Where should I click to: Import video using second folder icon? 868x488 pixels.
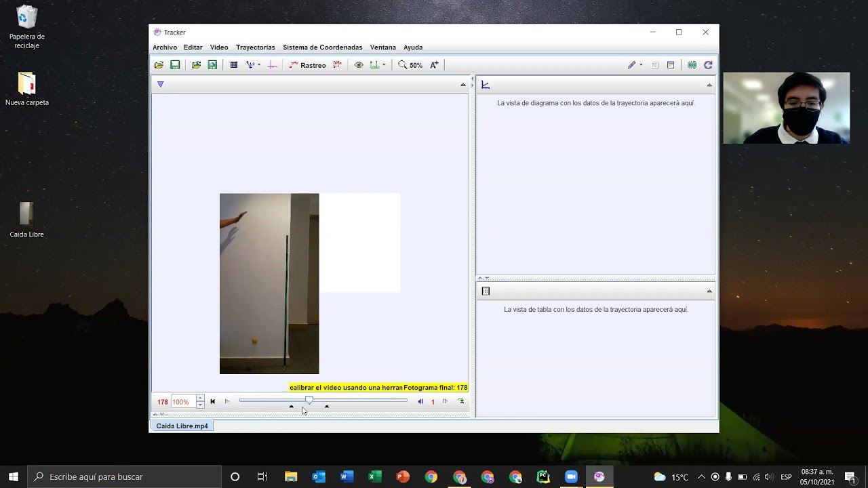[196, 65]
